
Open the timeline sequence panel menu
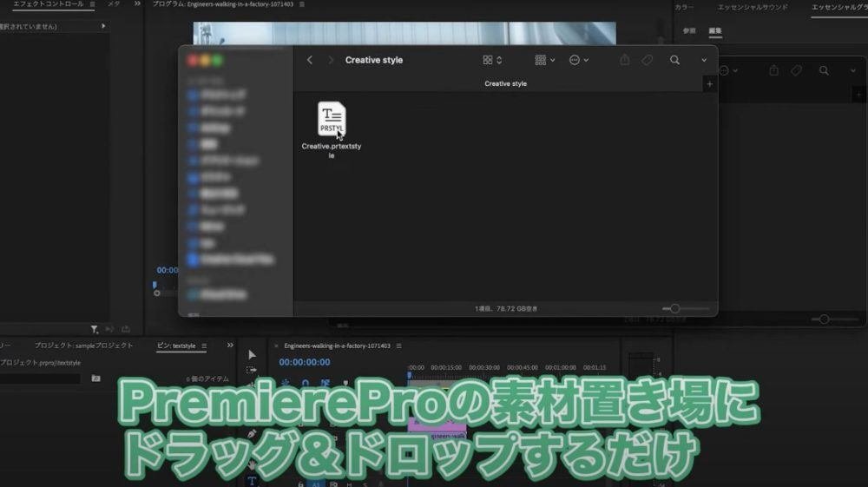coord(398,346)
